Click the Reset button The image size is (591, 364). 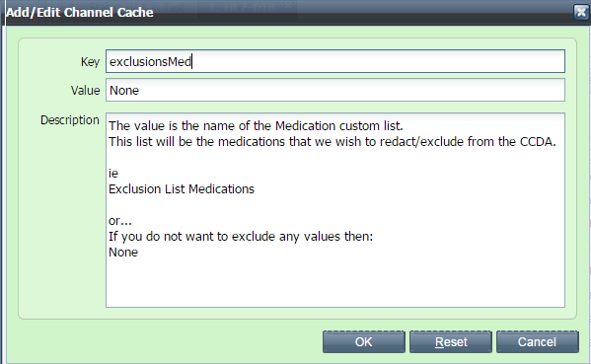click(x=451, y=341)
